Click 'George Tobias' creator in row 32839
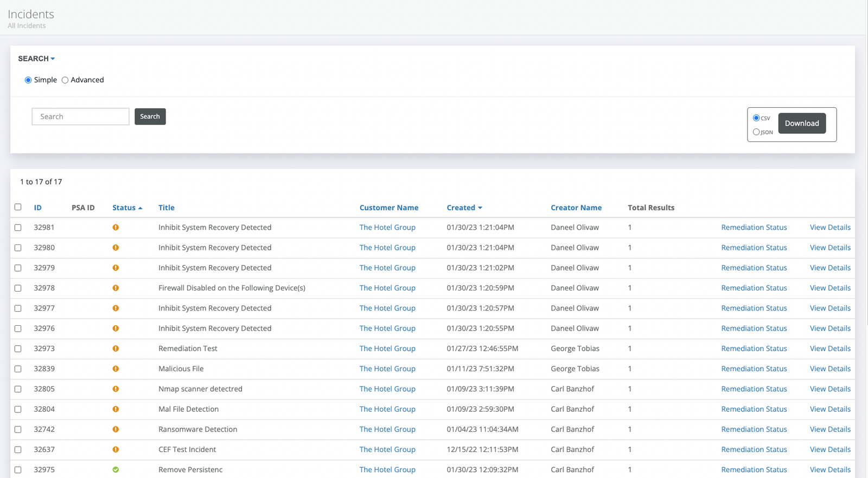 [575, 369]
